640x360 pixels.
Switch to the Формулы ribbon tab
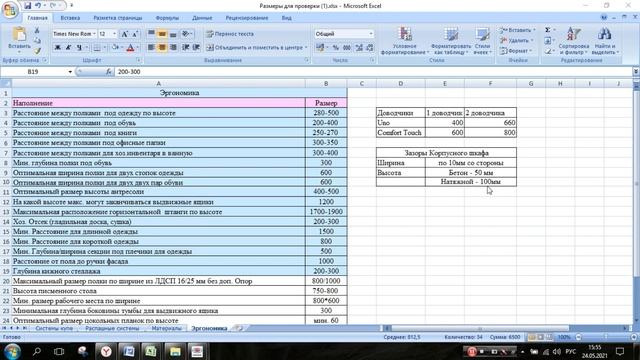[x=167, y=18]
